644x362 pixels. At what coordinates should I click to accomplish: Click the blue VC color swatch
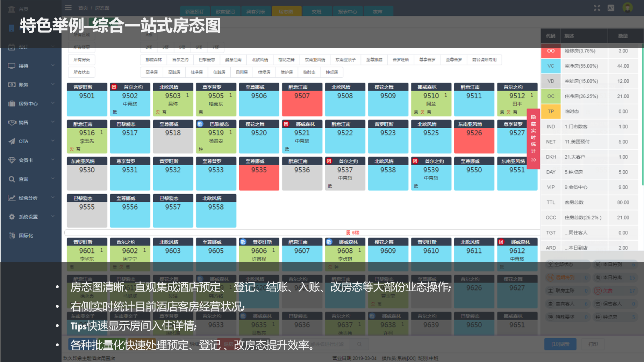tap(551, 66)
